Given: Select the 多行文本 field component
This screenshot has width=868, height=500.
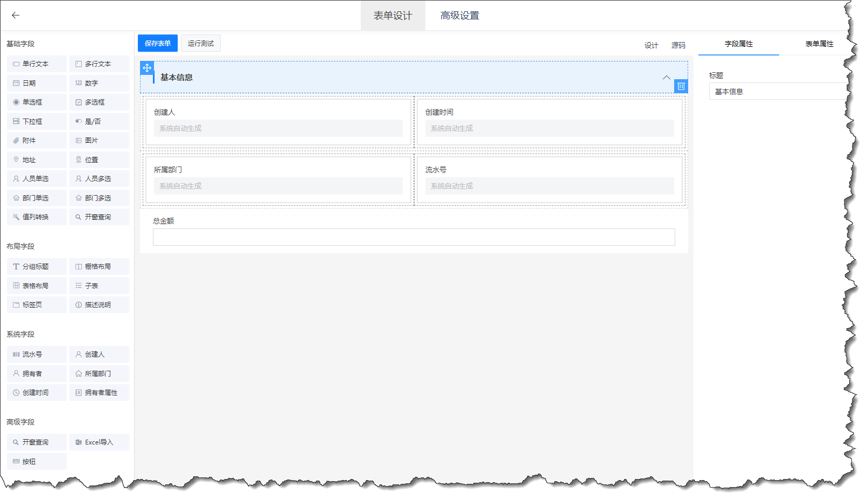Looking at the screenshot, I should (x=99, y=64).
